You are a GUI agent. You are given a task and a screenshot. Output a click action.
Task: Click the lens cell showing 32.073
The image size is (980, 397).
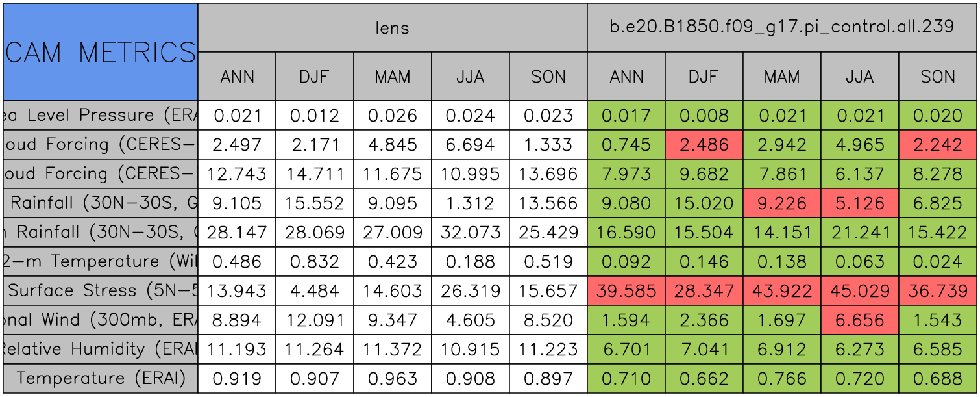[x=471, y=232]
